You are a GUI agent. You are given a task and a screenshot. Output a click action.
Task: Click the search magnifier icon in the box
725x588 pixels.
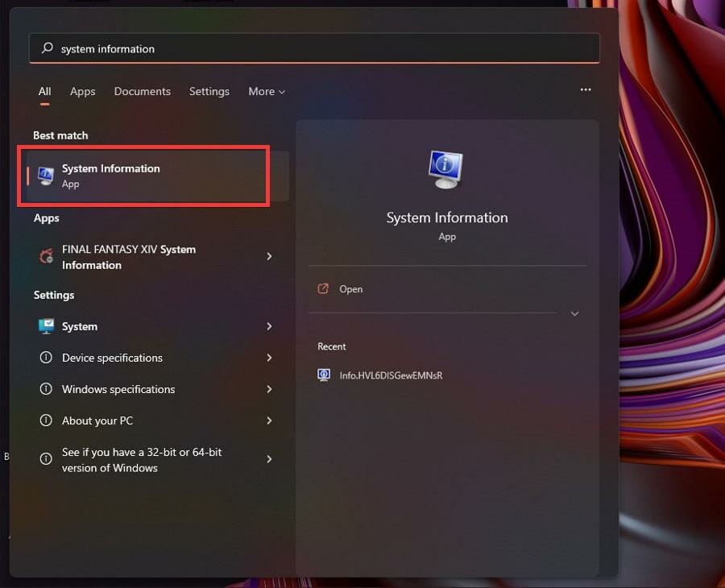47,48
